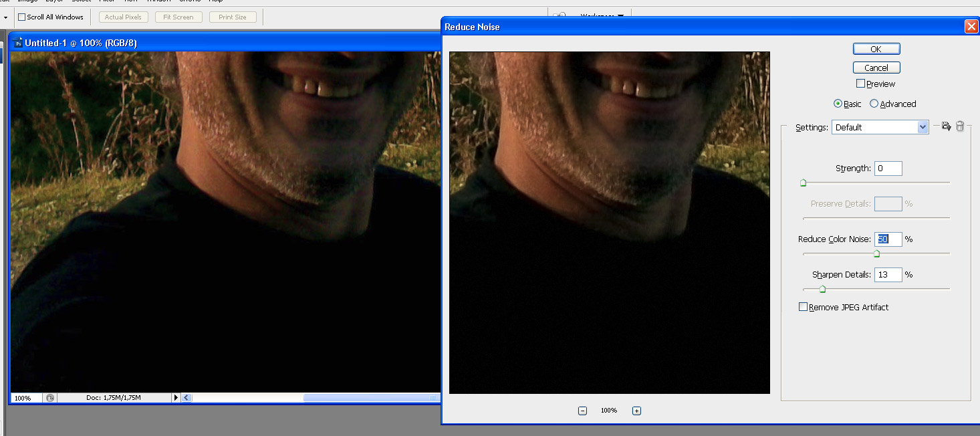Close the Reduce Noise dialog

pyautogui.click(x=971, y=27)
